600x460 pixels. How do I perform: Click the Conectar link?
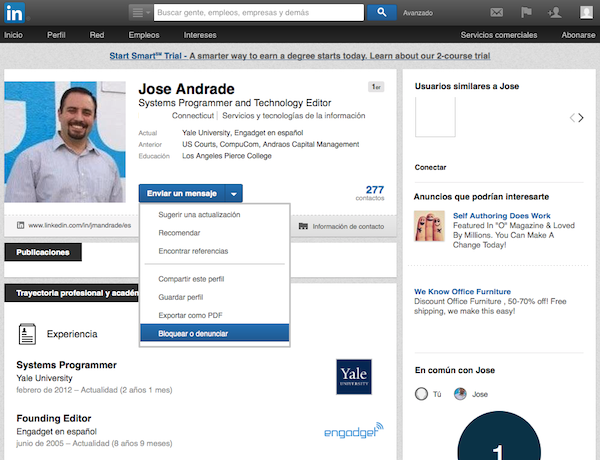tap(430, 167)
